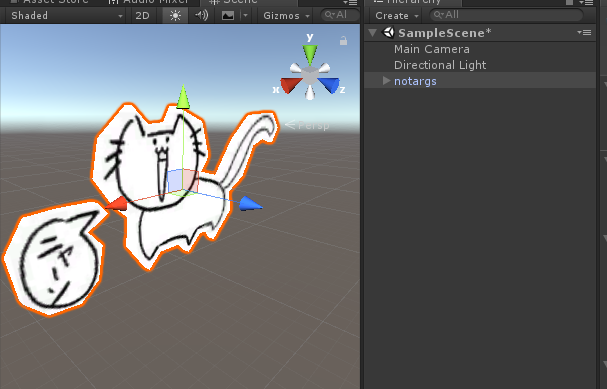The height and width of the screenshot is (389, 607).
Task: Click the Unity logo next to SampleScene
Action: 388,33
